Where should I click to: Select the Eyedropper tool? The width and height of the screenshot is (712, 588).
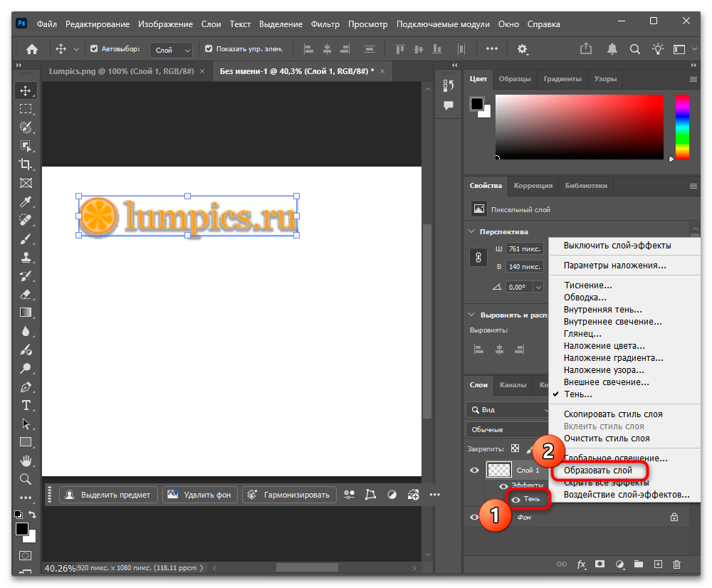(26, 201)
